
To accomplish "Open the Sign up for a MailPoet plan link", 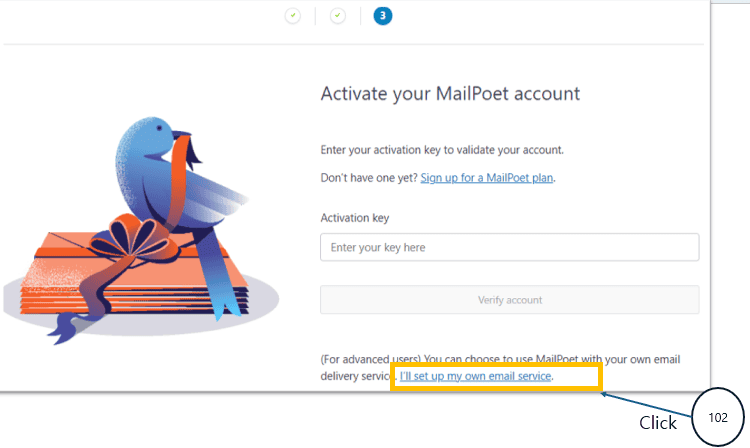I will pos(487,178).
